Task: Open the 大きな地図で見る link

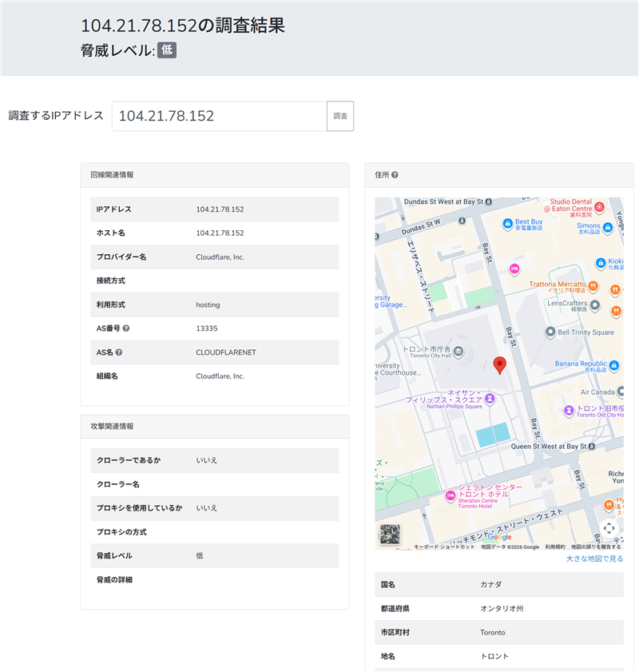Action: pos(594,559)
